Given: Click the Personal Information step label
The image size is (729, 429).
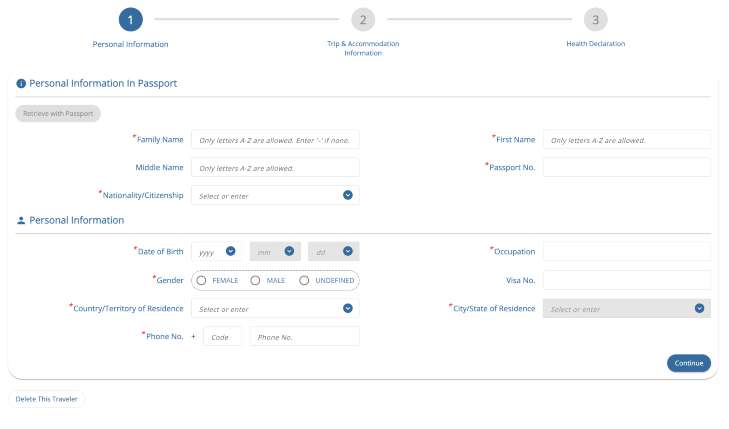Looking at the screenshot, I should 131,44.
